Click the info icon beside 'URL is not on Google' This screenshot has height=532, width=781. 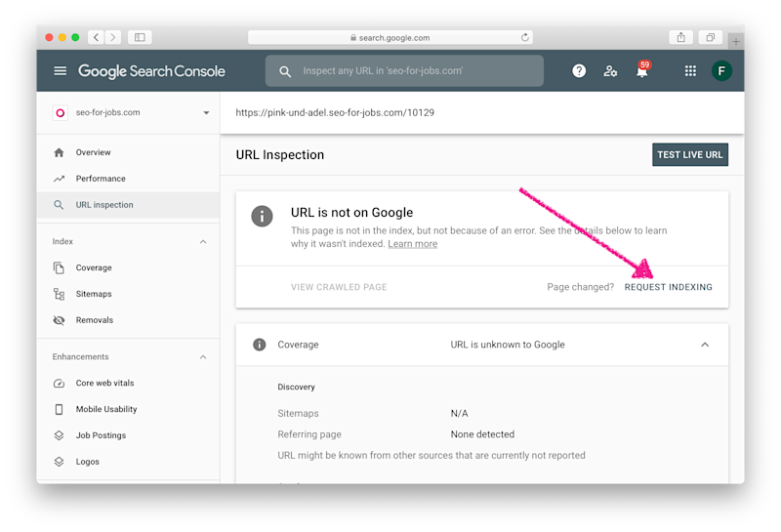[x=262, y=216]
